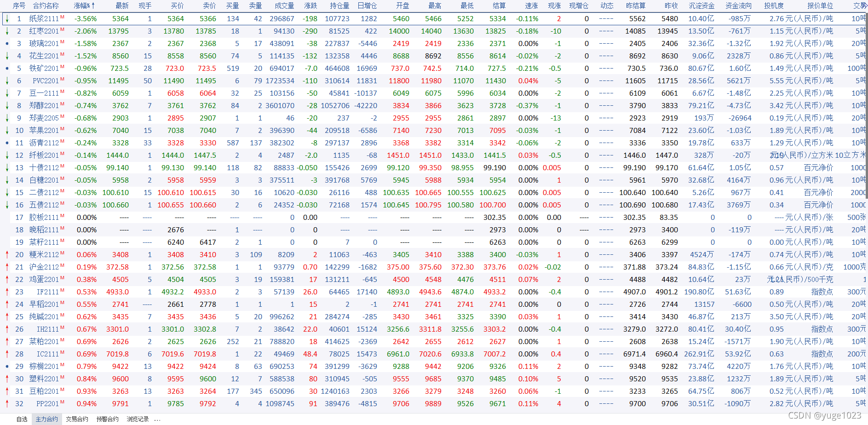Select contract 豆粕2201
This screenshot has width=868, height=425.
click(44, 391)
